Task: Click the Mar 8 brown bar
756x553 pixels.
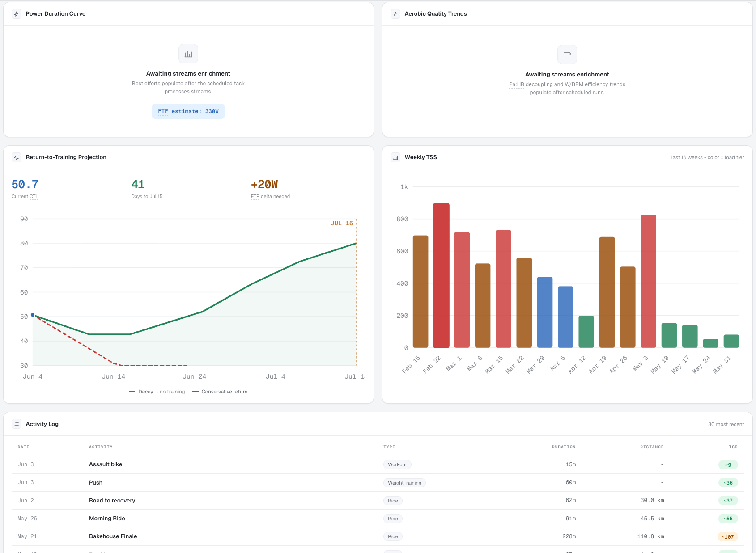Action: click(483, 305)
